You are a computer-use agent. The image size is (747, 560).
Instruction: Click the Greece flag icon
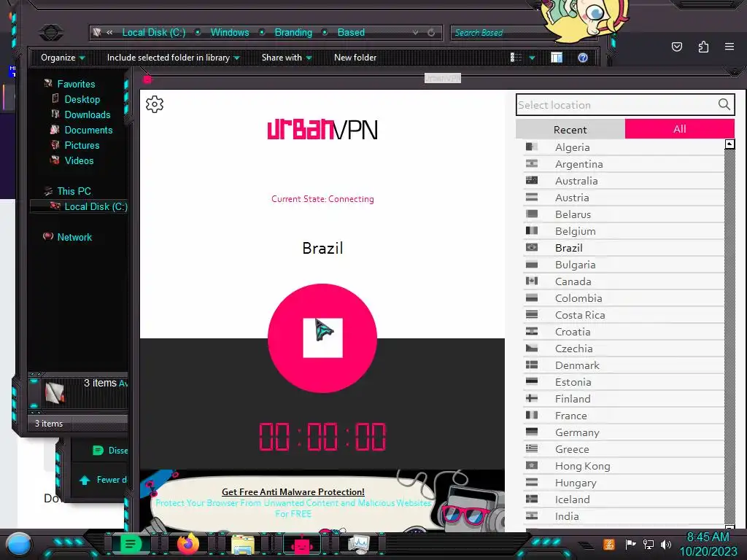coord(532,448)
